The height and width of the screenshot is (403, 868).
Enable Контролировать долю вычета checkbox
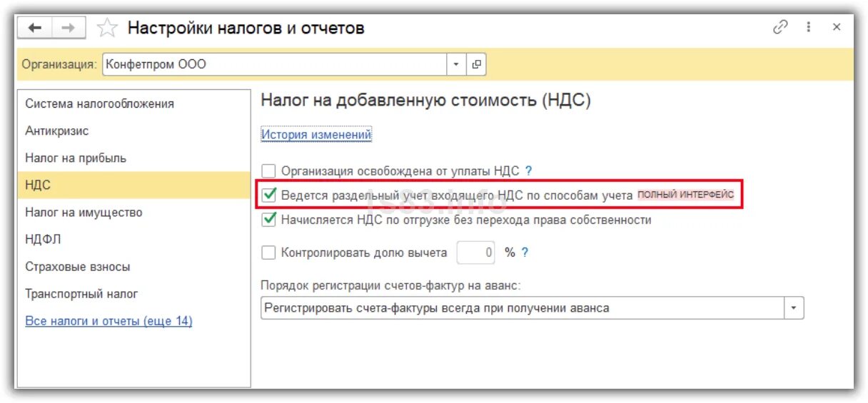268,252
